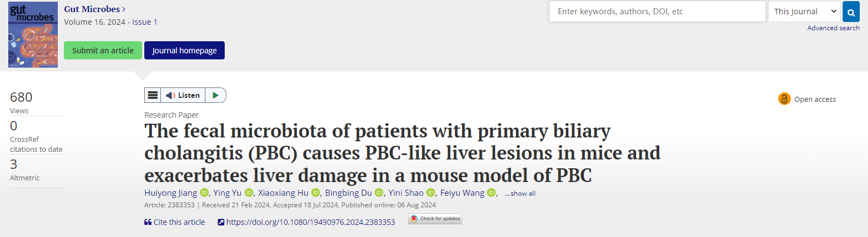This screenshot has height=237, width=868.
Task: Go to the Journal homepage
Action: pyautogui.click(x=185, y=50)
